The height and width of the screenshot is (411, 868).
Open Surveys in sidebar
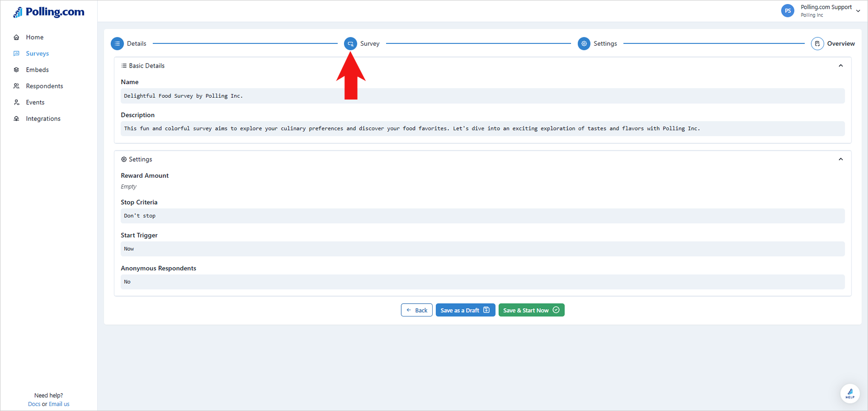[x=37, y=53]
